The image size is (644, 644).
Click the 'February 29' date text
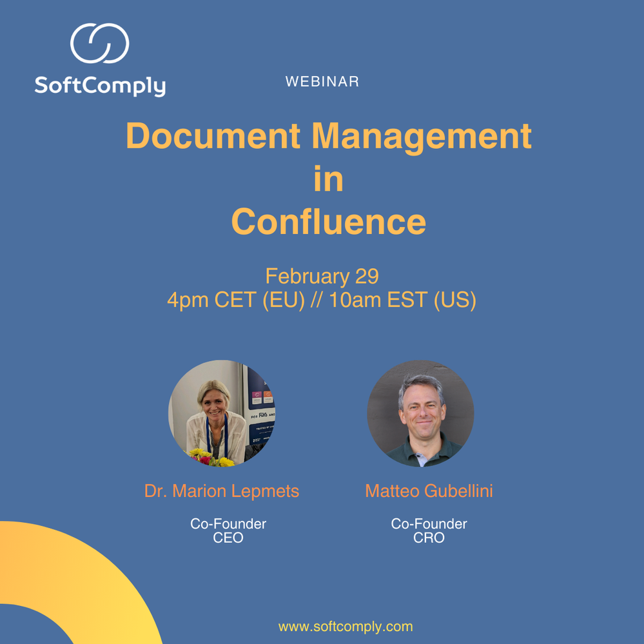[x=322, y=276]
